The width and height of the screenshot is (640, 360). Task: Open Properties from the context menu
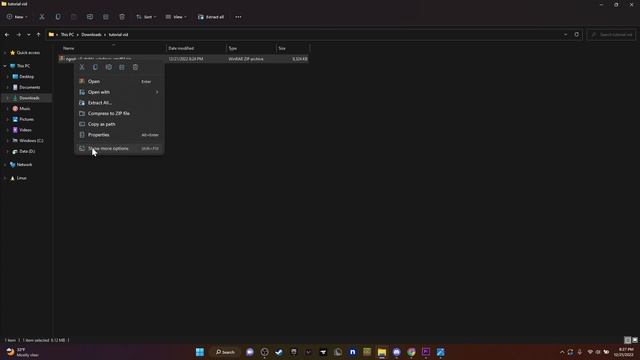click(x=119, y=135)
